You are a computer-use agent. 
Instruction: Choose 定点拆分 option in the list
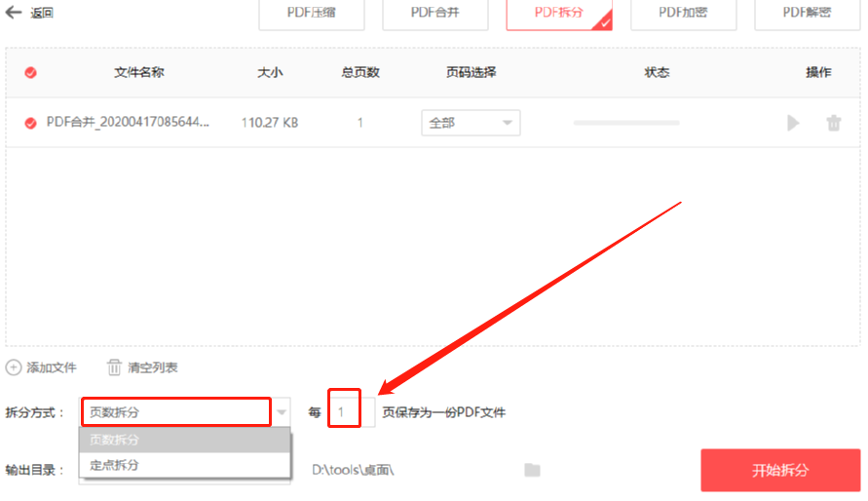pos(185,465)
